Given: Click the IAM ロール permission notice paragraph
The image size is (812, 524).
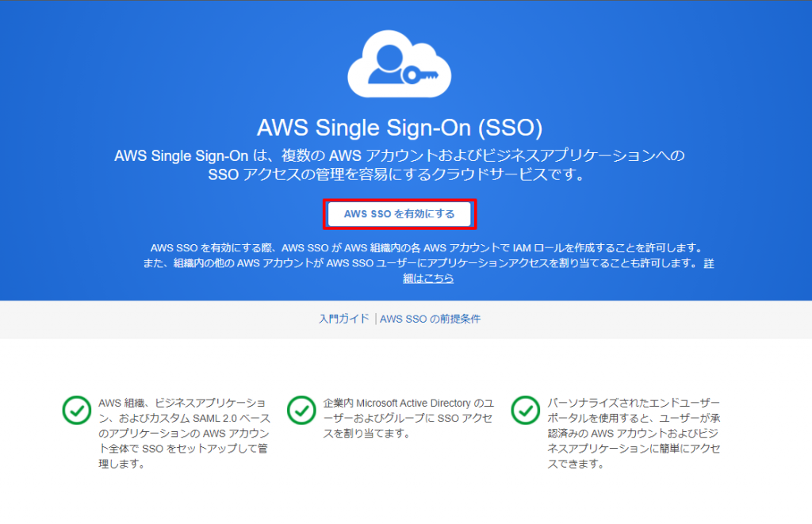Looking at the screenshot, I should coord(428,263).
